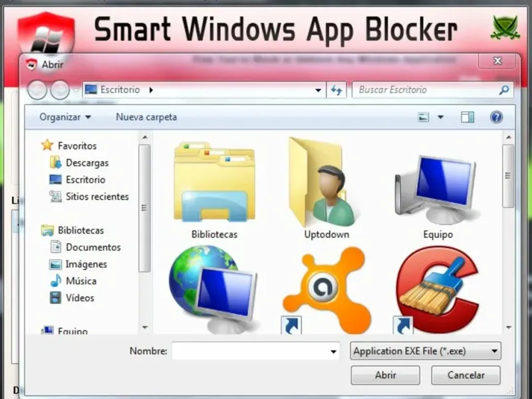Open Sitios recientes in the sidebar
This screenshot has height=399, width=532.
97,196
